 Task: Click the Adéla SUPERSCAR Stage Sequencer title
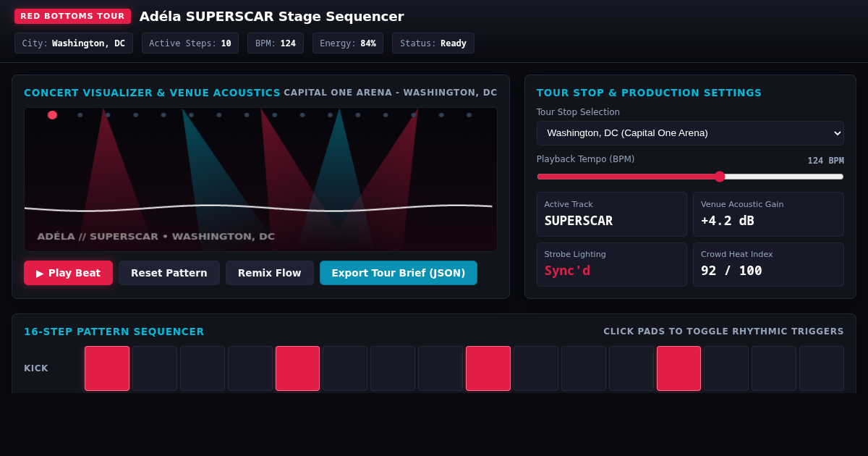272,16
